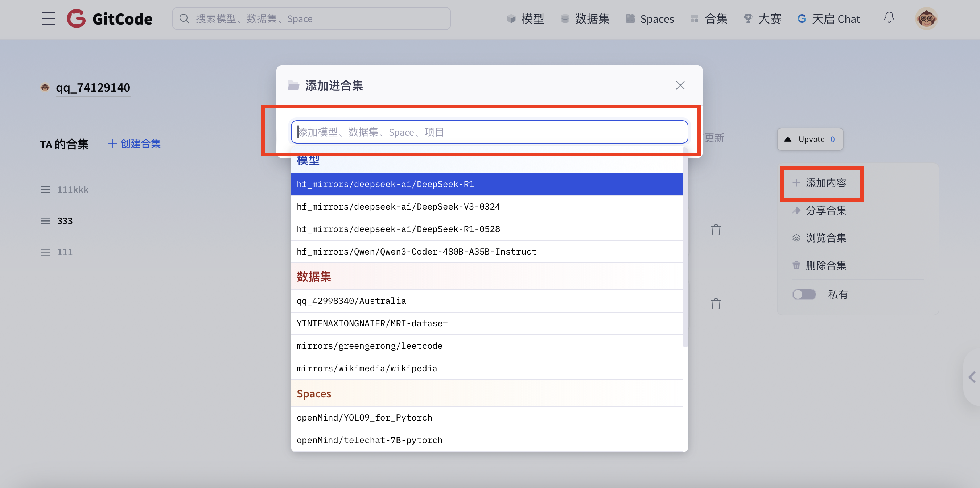Image resolution: width=980 pixels, height=488 pixels.
Task: Focus the 添加模型、数据集、Space、项目 input field
Action: coord(489,132)
